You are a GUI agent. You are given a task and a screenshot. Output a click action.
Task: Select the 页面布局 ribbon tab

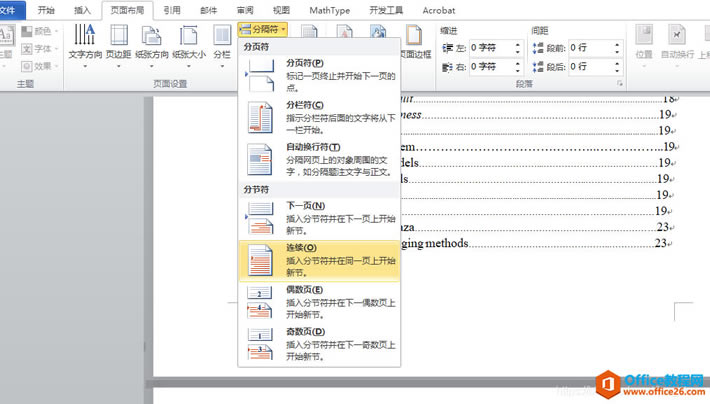[x=127, y=10]
